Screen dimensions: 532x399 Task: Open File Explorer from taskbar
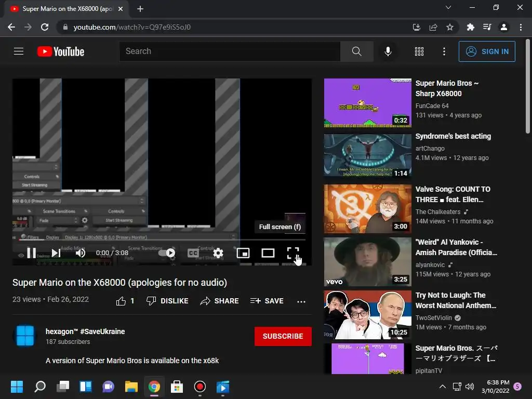click(131, 387)
